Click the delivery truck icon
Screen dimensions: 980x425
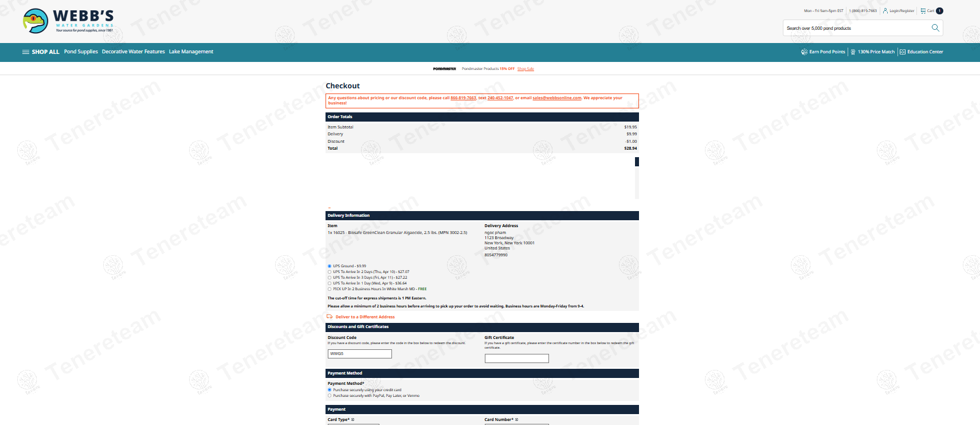click(x=330, y=317)
